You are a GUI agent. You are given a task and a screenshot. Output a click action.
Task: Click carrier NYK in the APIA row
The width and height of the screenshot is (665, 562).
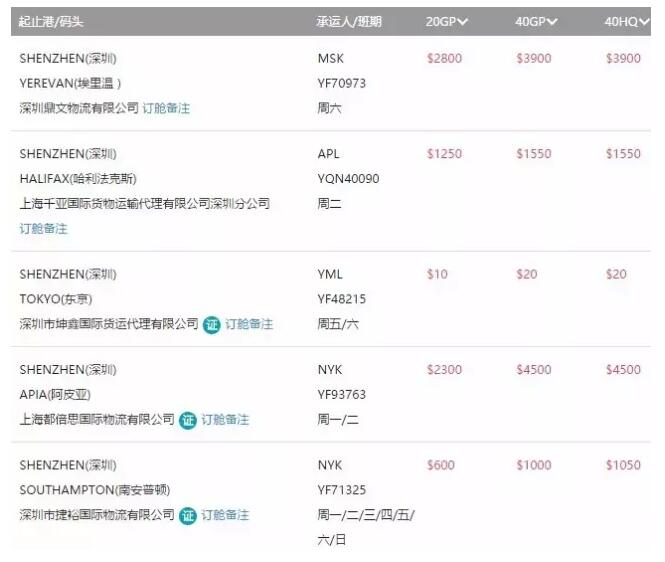[330, 370]
